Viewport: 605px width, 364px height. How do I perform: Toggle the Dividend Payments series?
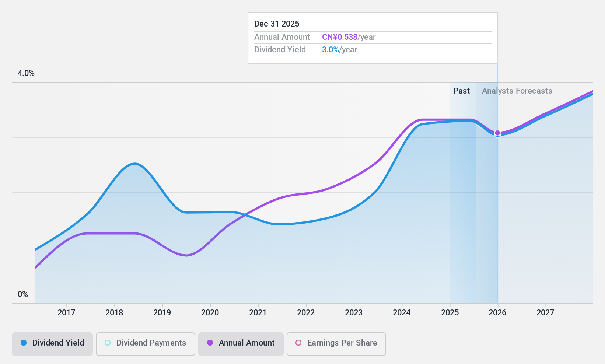(146, 344)
